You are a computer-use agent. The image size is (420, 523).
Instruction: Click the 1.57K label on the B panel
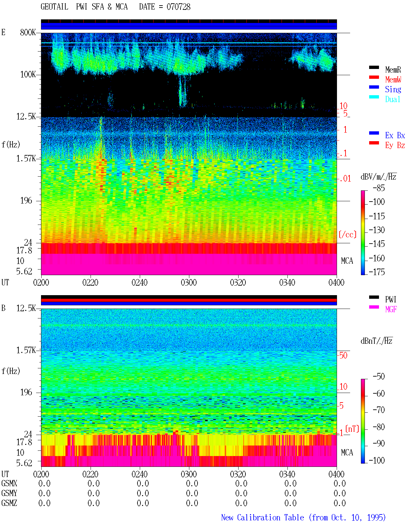(26, 350)
